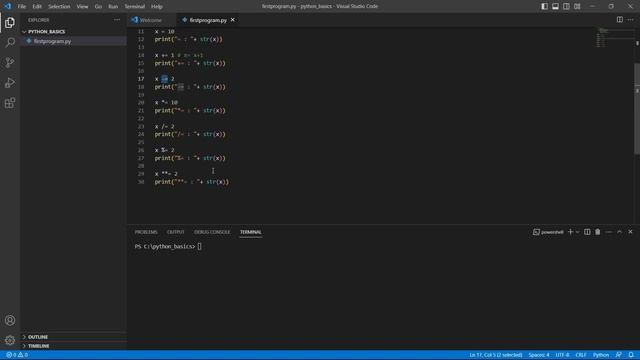Open the Manage gear icon

point(10,340)
